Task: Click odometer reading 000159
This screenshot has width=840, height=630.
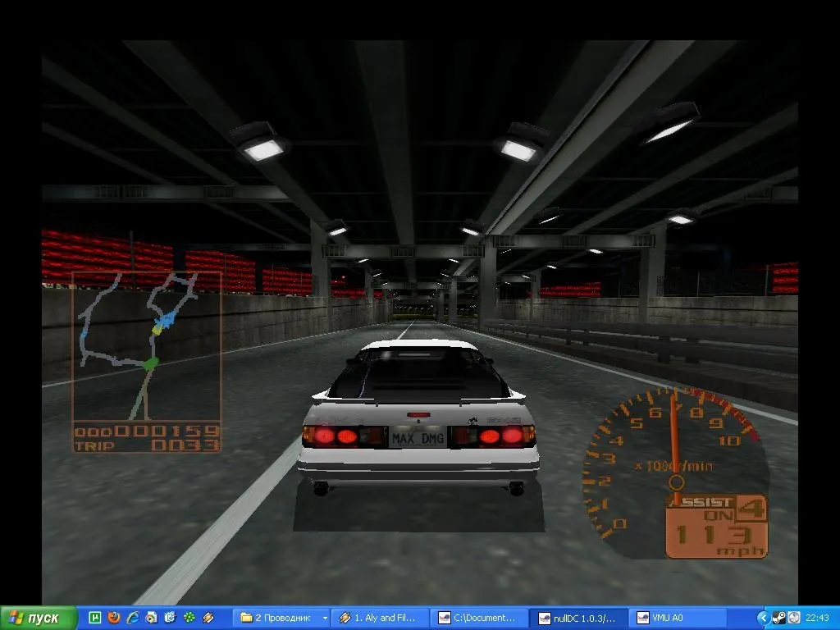Action: click(147, 431)
